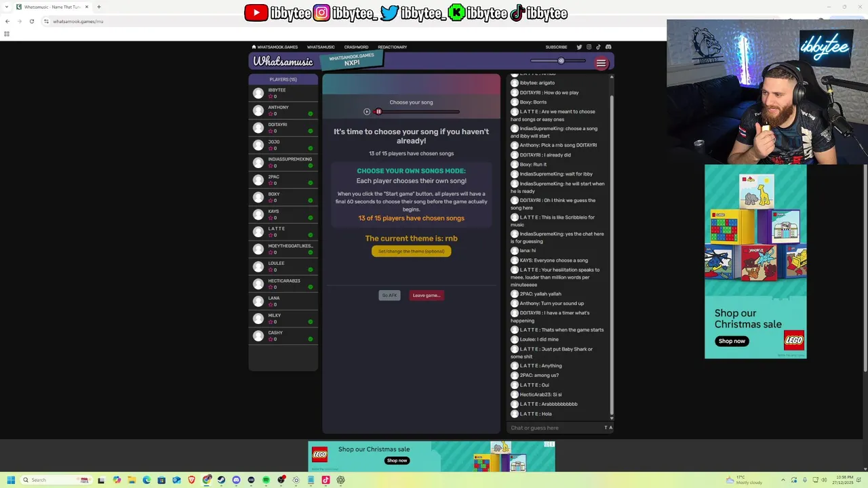Open Steam from the taskbar
Viewport: 868px width, 488px height.
(x=221, y=480)
